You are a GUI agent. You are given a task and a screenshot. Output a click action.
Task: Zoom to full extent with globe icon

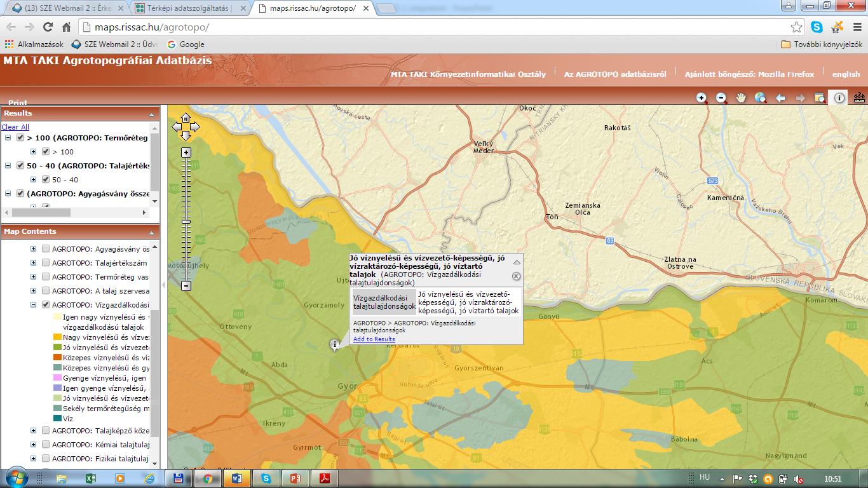(x=761, y=98)
